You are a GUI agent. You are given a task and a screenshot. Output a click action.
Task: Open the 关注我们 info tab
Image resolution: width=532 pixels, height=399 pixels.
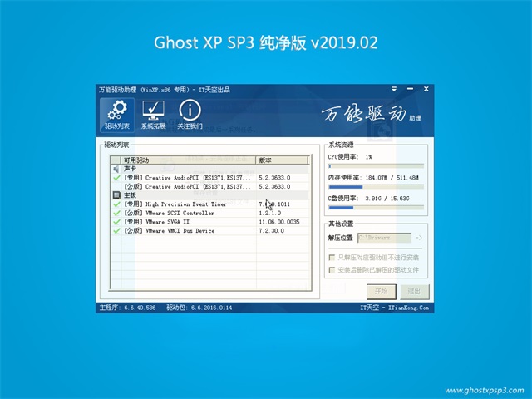click(190, 115)
